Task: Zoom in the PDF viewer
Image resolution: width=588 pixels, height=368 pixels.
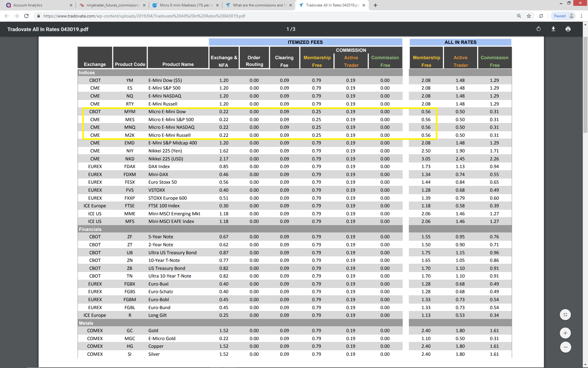Action: pyautogui.click(x=565, y=333)
